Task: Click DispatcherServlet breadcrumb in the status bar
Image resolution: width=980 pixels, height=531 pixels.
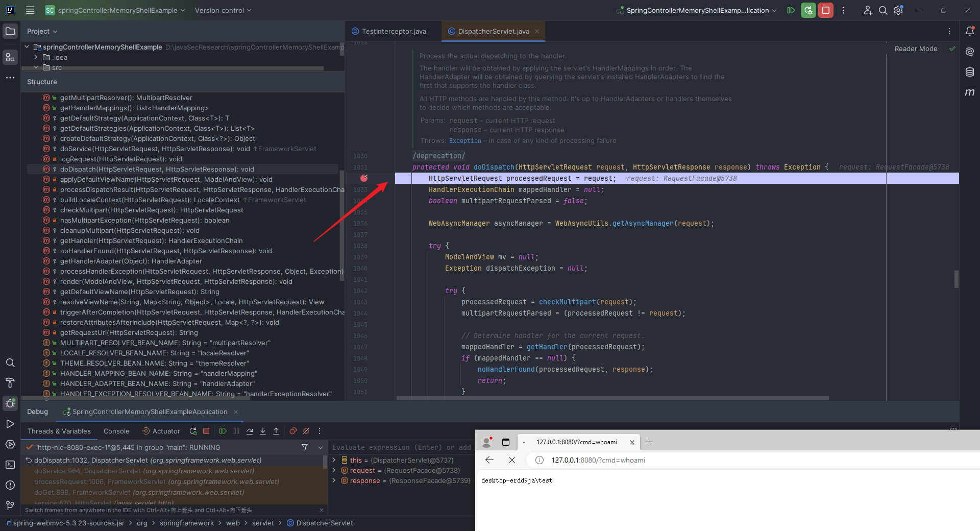Action: (x=320, y=523)
